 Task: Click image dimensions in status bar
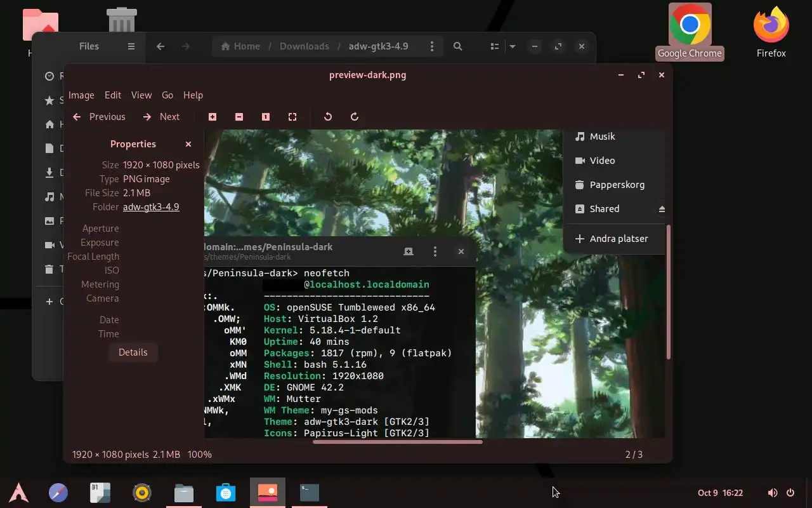point(110,455)
